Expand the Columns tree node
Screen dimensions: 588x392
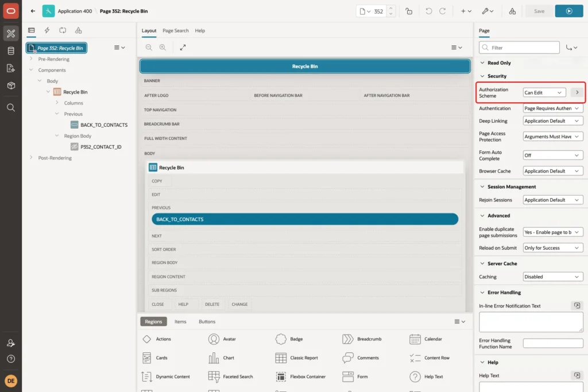pyautogui.click(x=57, y=103)
